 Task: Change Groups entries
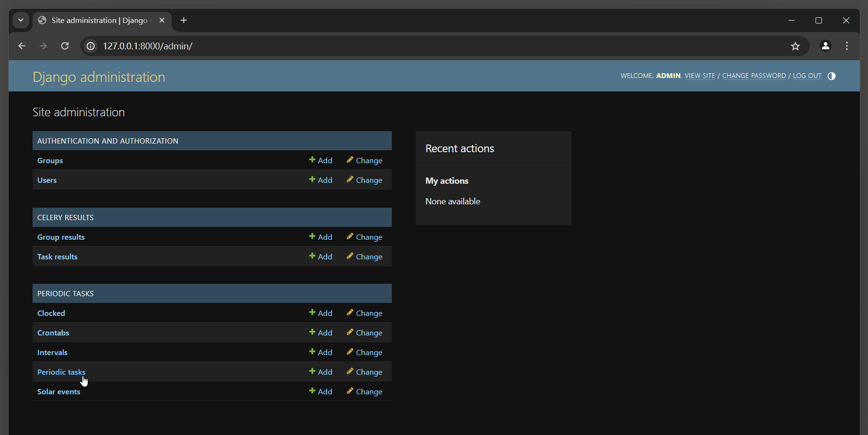pos(365,160)
